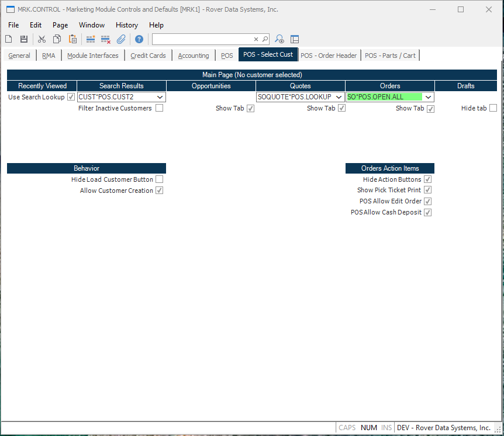
Task: Clear the search box with the X button
Action: (256, 39)
